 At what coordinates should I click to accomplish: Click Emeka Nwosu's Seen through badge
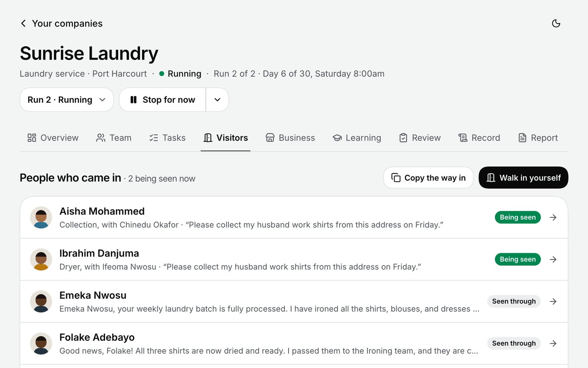[514, 301]
